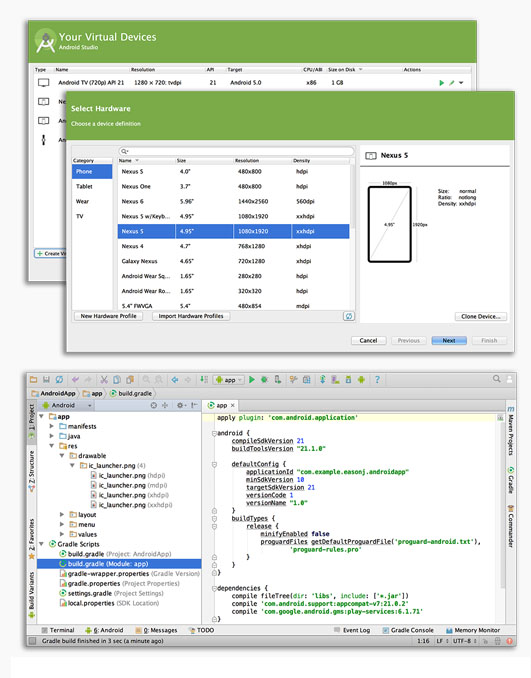531x678 pixels.
Task: Click the Back navigation arrow icon
Action: 175,380
